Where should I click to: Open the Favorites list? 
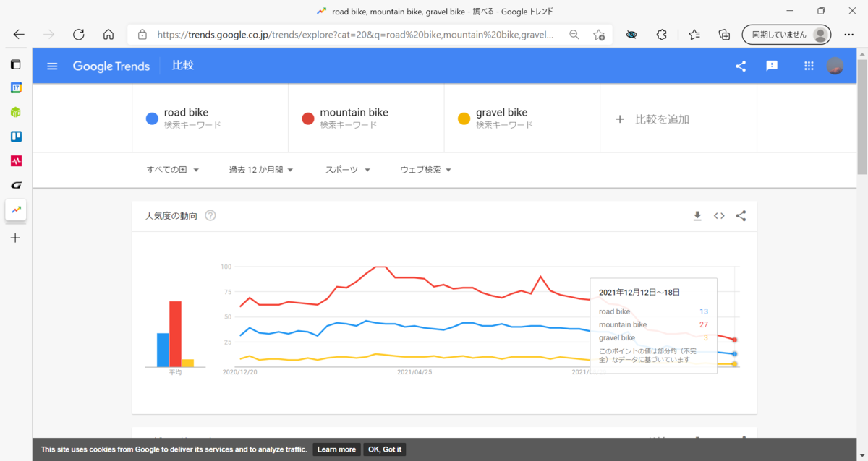694,34
